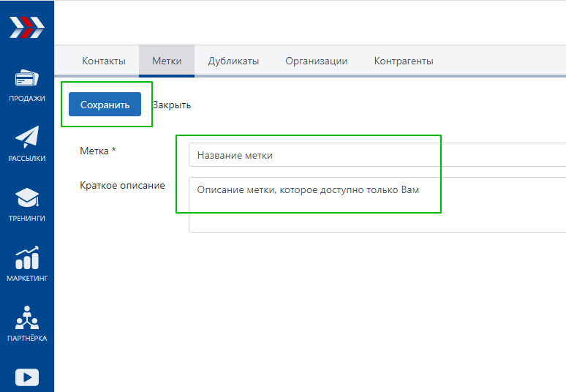Screen dimensions: 566x392
Task: Switch to the Контакты tab
Action: [x=104, y=61]
